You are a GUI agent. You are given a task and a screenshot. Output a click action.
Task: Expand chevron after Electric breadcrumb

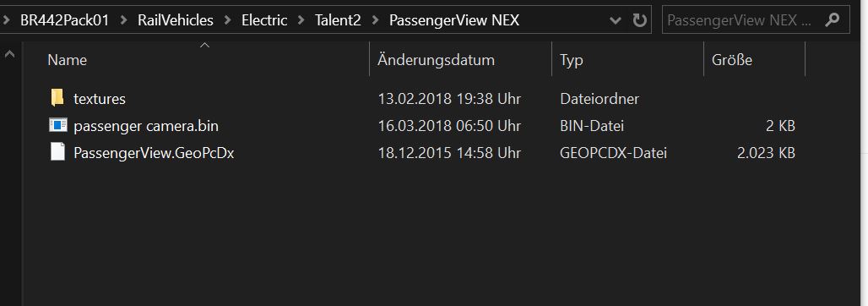click(301, 20)
